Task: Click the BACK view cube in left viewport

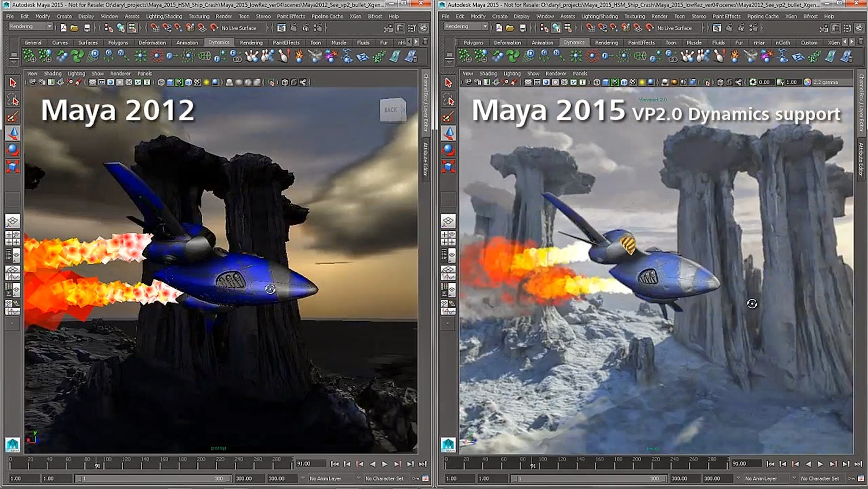Action: click(392, 110)
